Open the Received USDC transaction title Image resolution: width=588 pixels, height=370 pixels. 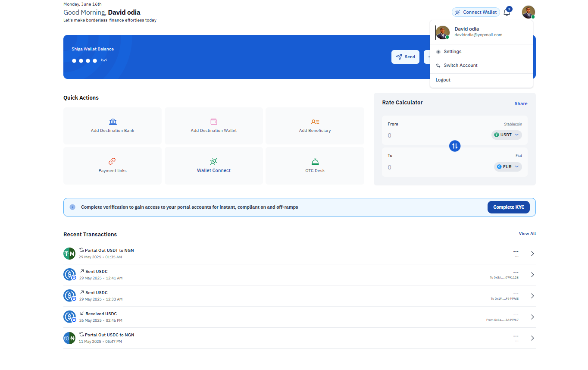point(101,314)
